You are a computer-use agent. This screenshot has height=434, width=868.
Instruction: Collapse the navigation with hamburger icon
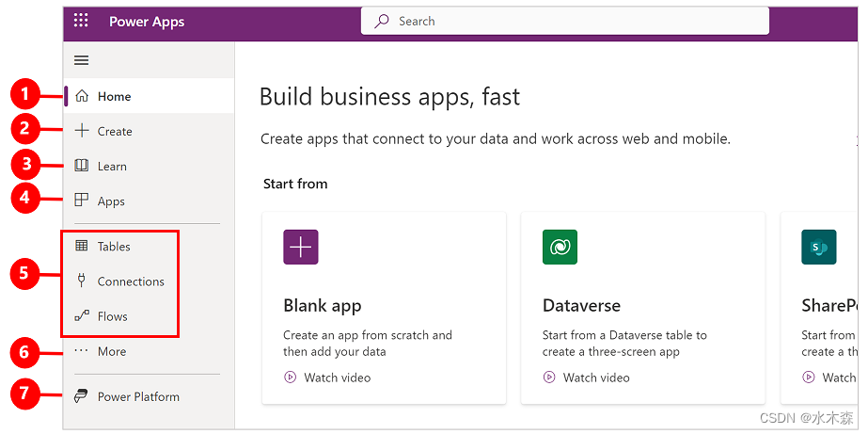(82, 60)
